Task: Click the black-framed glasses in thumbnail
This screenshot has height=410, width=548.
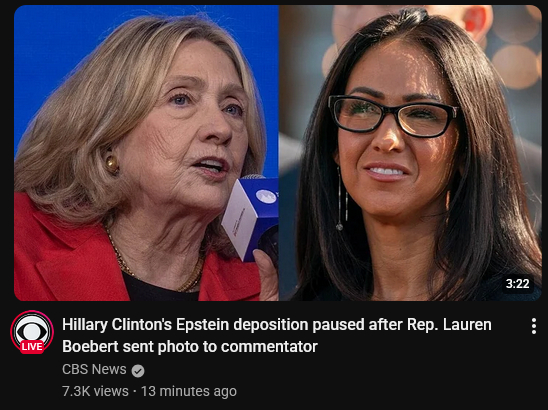Action: [x=394, y=116]
